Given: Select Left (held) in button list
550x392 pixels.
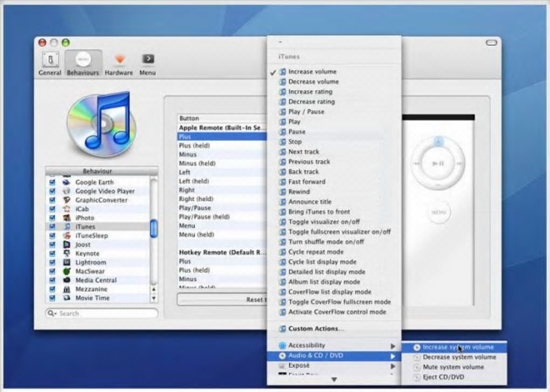Looking at the screenshot, I should click(222, 181).
